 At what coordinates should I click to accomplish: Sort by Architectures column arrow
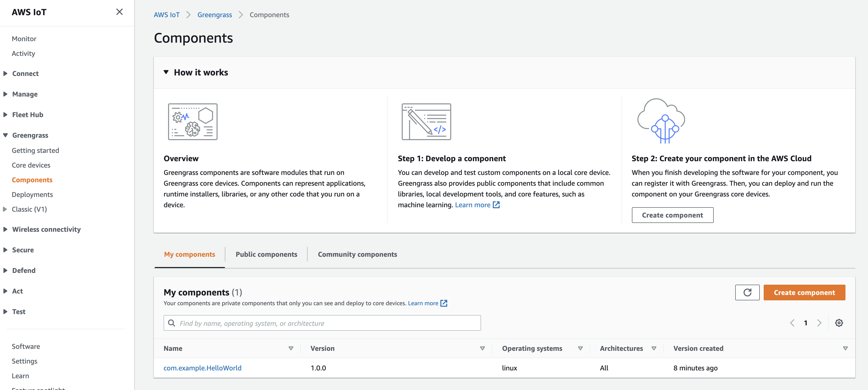654,348
